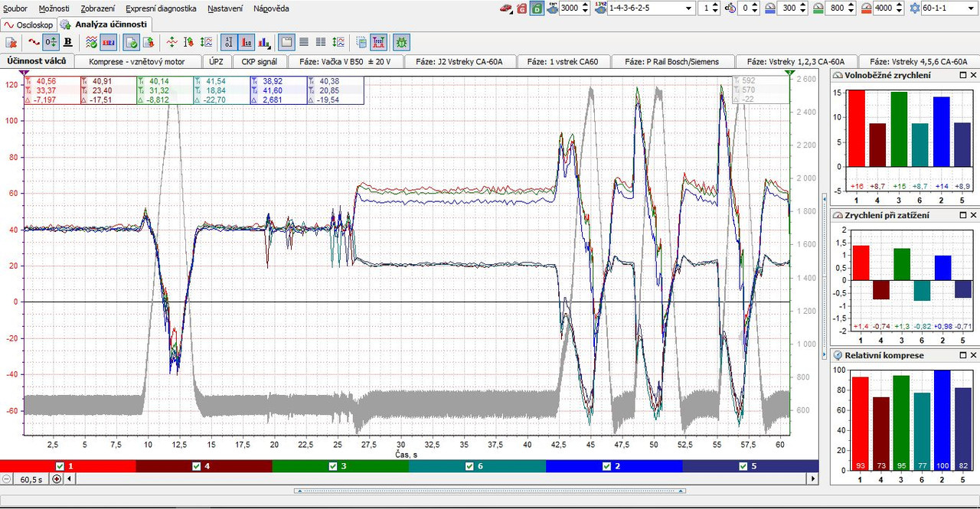Viewport: 980px width, 509px height.
Task: Select the red waveform curve icon
Action: (34, 42)
